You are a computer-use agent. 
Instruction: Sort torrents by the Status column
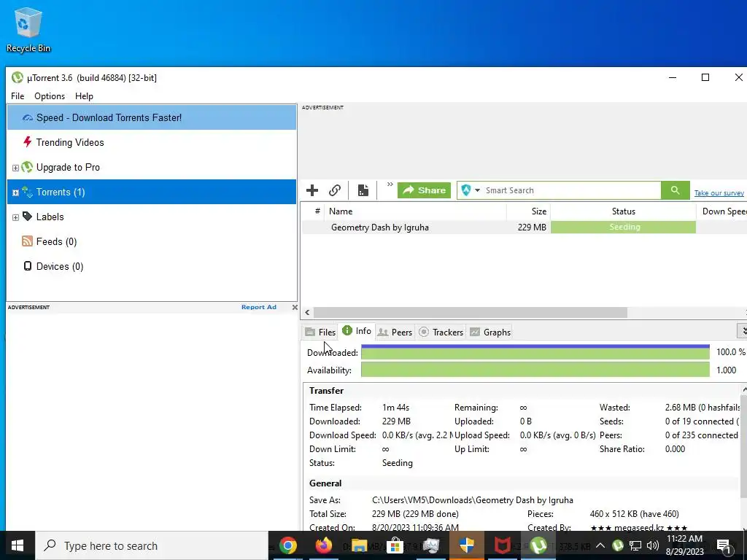(623, 211)
